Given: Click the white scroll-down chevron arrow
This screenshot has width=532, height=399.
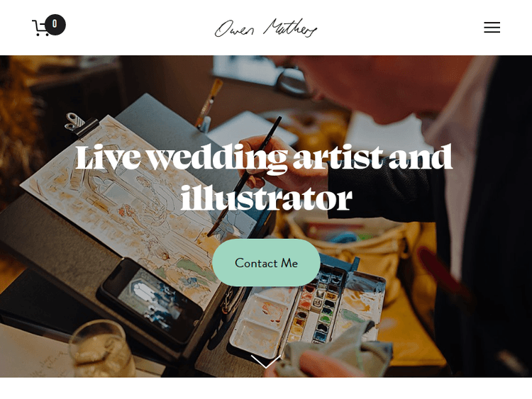Looking at the screenshot, I should [266, 361].
